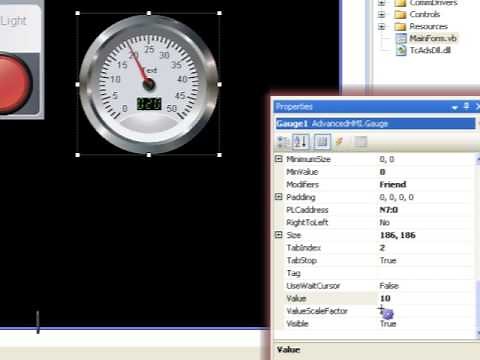Expand the Resources folder node
This screenshot has height=360, width=480.
coord(382,26)
